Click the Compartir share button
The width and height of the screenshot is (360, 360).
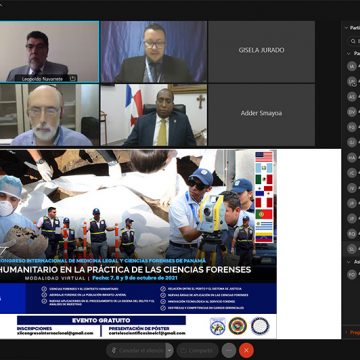click(x=197, y=350)
